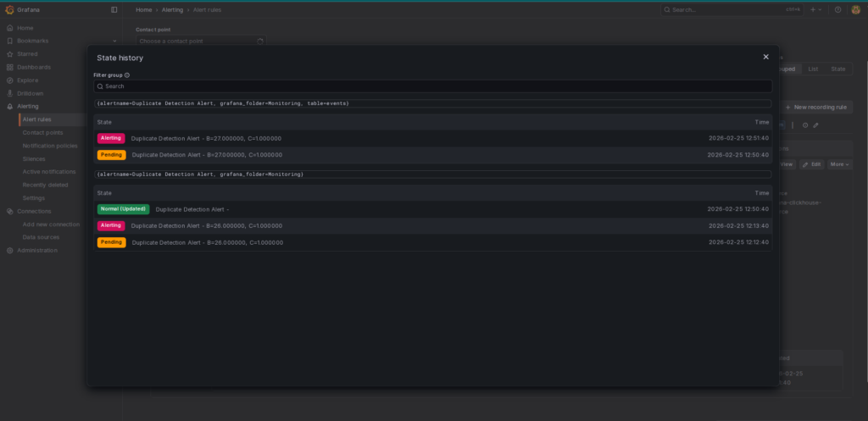
Task: Click the dock menu sidebar icon
Action: (114, 9)
